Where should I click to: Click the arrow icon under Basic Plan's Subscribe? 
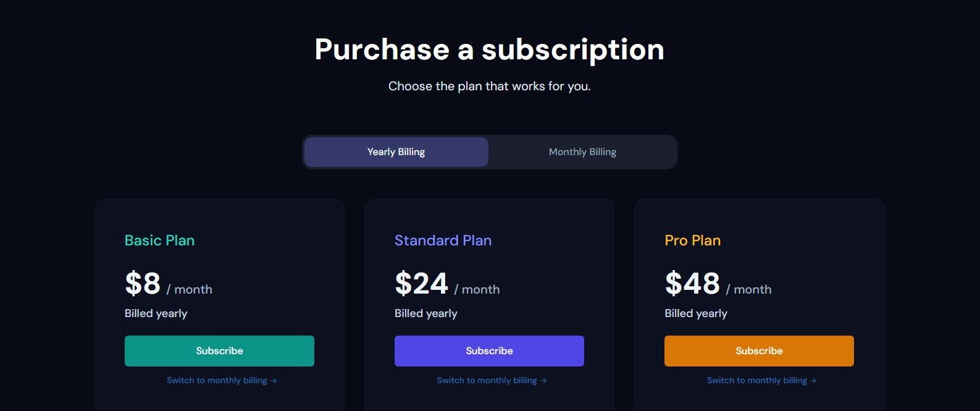click(274, 381)
